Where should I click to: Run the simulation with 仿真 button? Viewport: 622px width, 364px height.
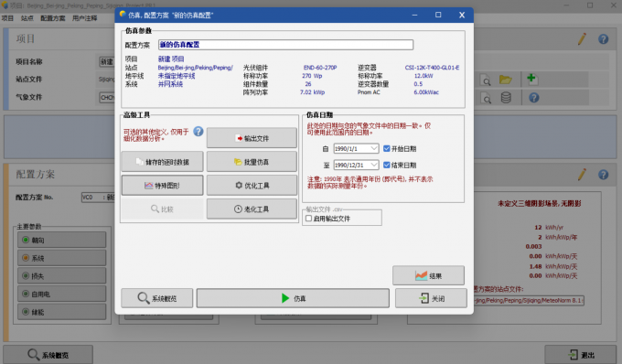(293, 298)
